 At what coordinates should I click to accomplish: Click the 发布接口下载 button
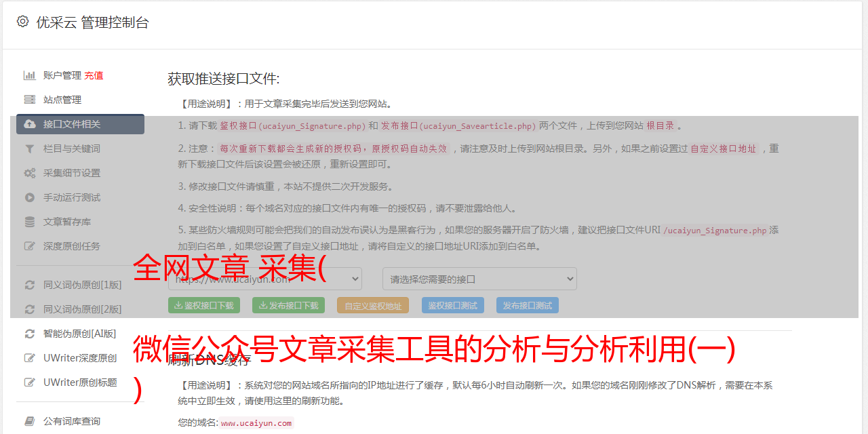pyautogui.click(x=288, y=305)
